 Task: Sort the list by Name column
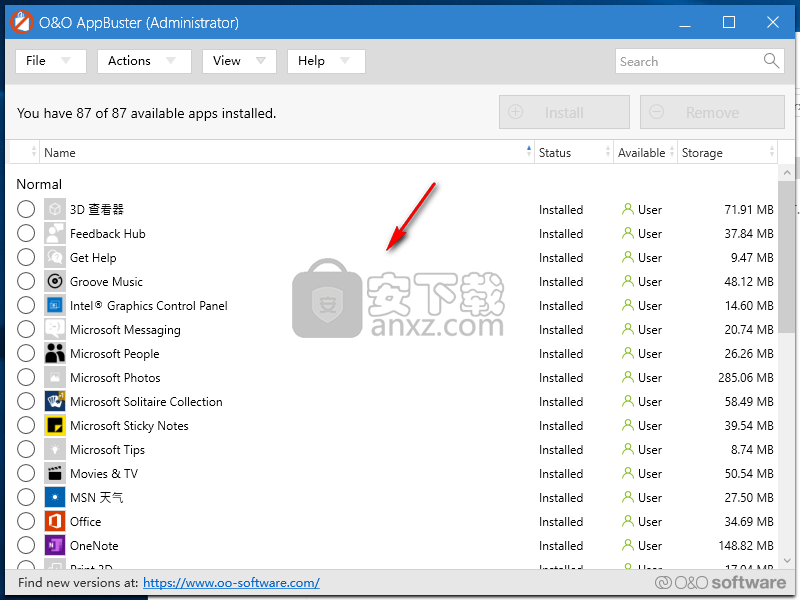[x=287, y=153]
